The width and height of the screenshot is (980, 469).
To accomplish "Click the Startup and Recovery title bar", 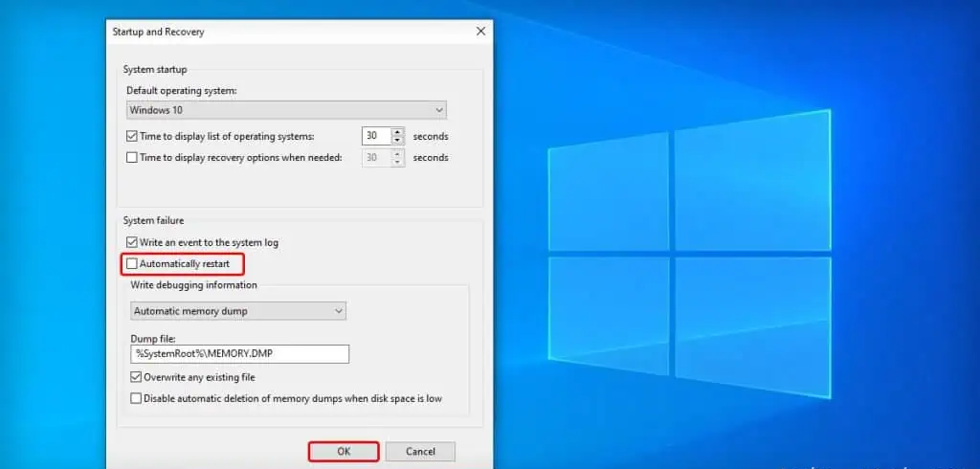I will coord(287,32).
